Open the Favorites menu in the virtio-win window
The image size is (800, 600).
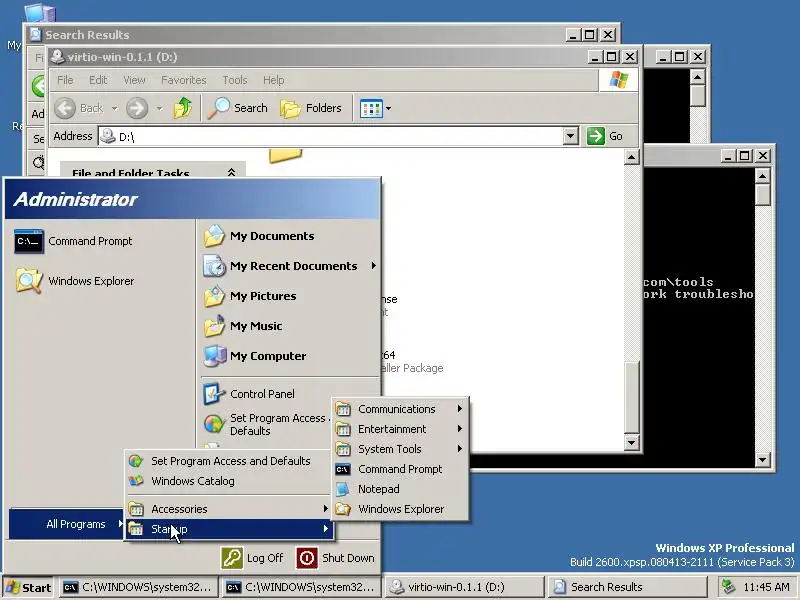(x=184, y=80)
